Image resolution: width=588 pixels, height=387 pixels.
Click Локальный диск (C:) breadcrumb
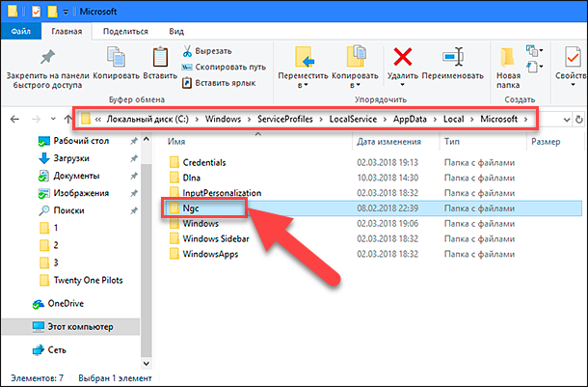(x=147, y=119)
